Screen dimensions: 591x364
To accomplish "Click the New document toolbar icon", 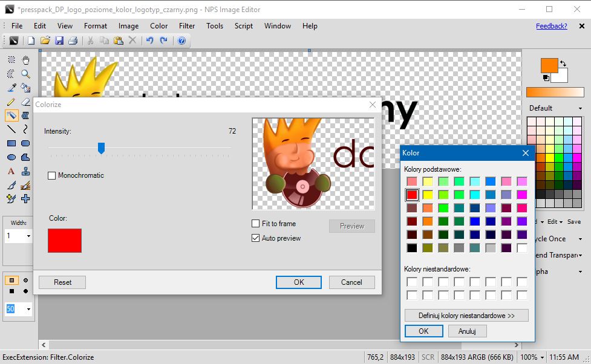I will pos(31,41).
